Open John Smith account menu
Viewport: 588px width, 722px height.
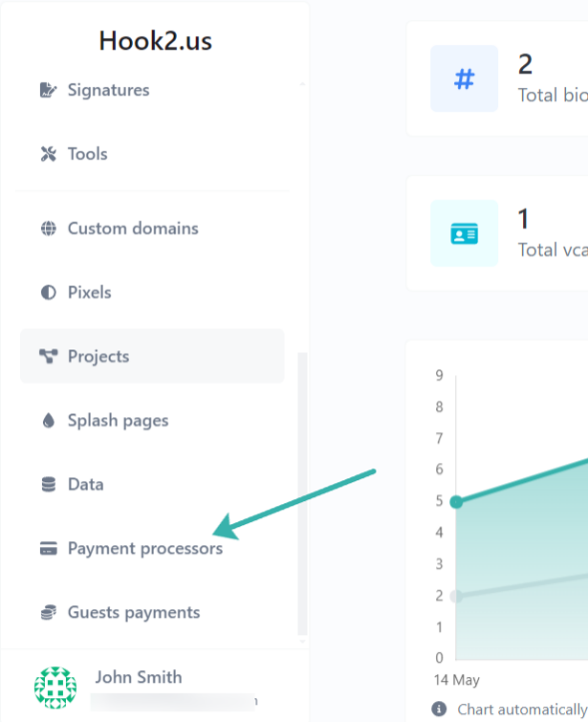[155, 687]
